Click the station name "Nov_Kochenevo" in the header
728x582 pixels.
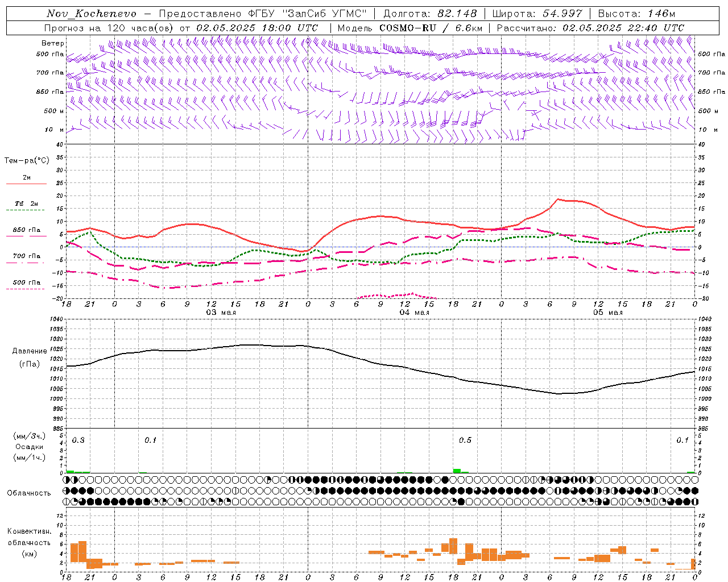coord(92,14)
